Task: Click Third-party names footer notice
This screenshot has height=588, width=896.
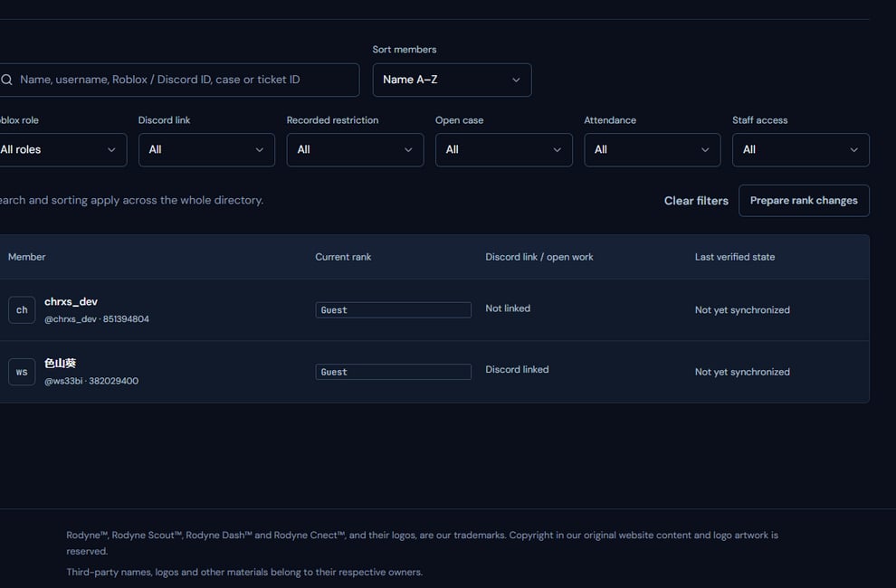Action: coord(244,572)
